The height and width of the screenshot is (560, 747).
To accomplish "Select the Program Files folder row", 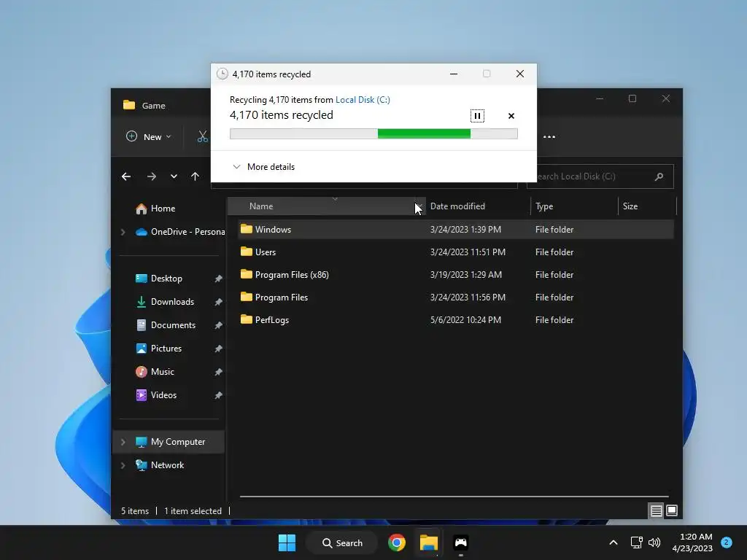I will coord(456,297).
